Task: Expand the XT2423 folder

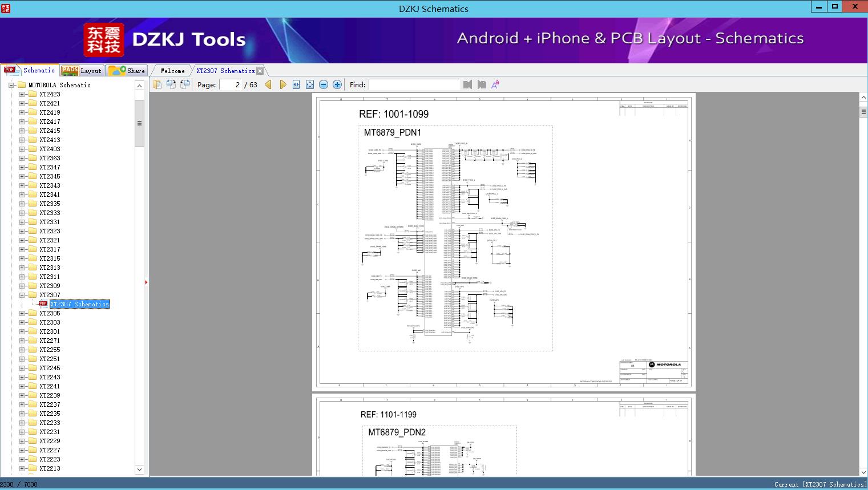Action: coord(22,94)
